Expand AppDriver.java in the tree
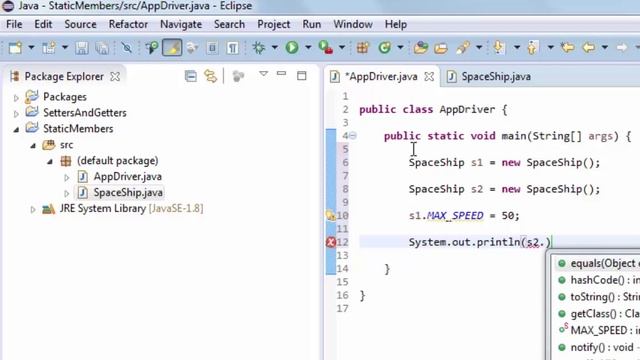The width and height of the screenshot is (640, 360). [67, 178]
